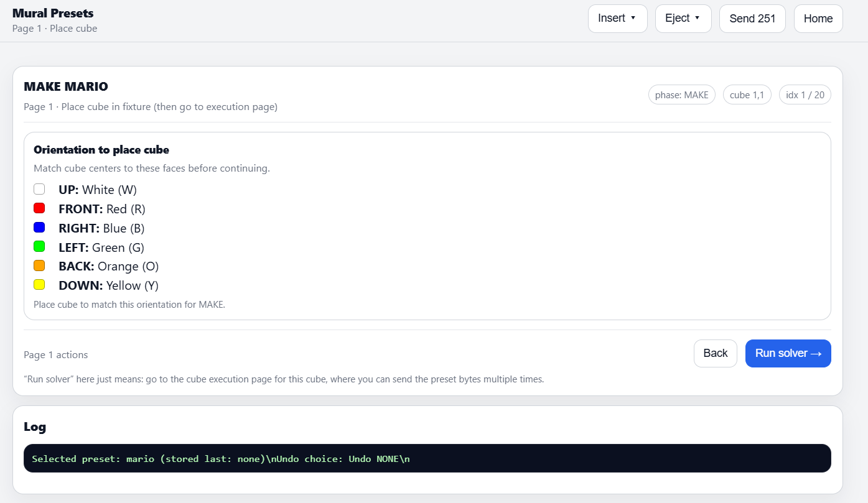Click the Back button
Screen dimensions: 868x503
(x=715, y=353)
